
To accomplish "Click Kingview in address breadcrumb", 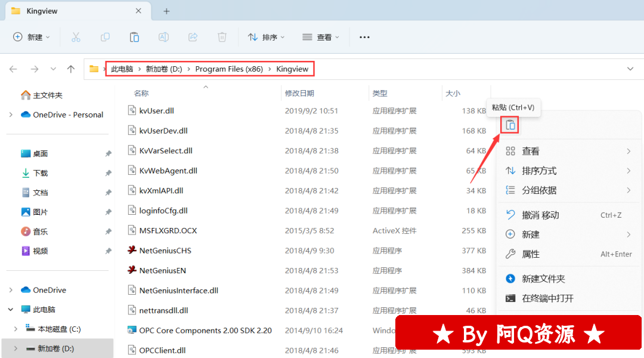I will coord(292,69).
